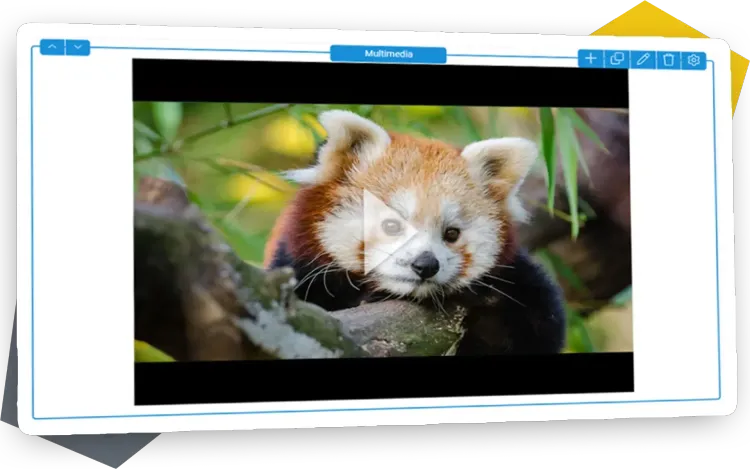Duplicate the Multimedia block

[617, 59]
